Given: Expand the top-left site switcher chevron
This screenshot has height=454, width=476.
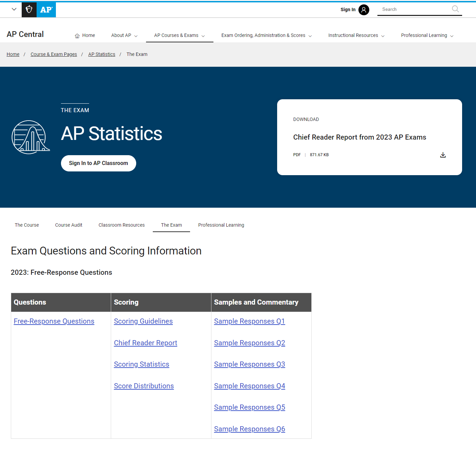Looking at the screenshot, I should (14, 9).
